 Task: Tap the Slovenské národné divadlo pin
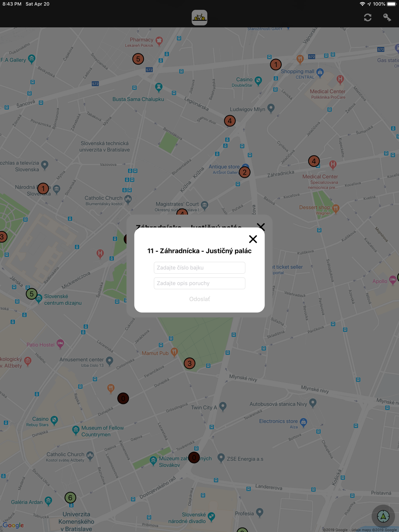coord(211,517)
